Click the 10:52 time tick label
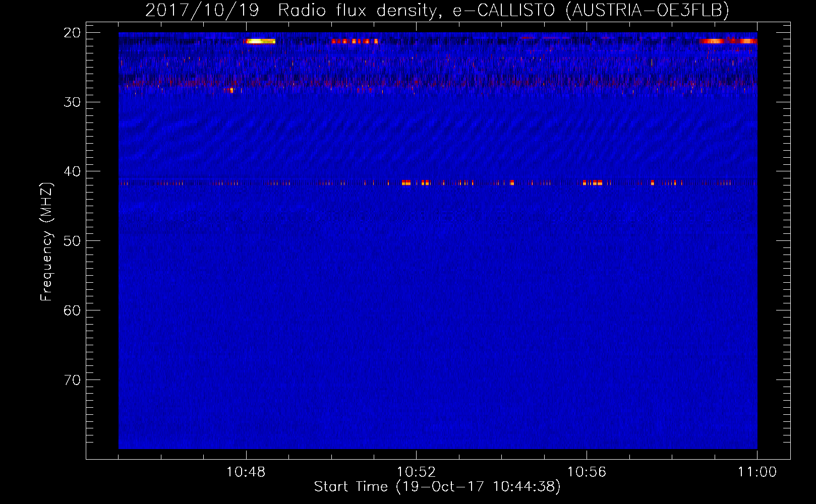 (416, 472)
